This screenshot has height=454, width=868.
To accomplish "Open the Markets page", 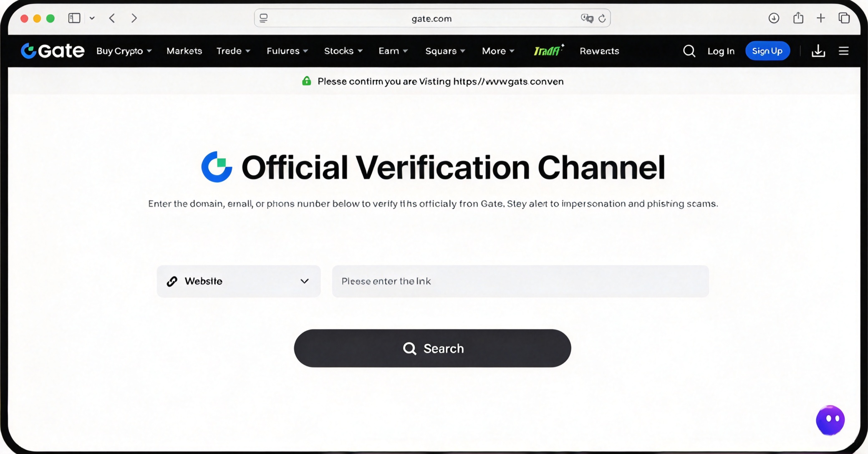I will tap(184, 51).
